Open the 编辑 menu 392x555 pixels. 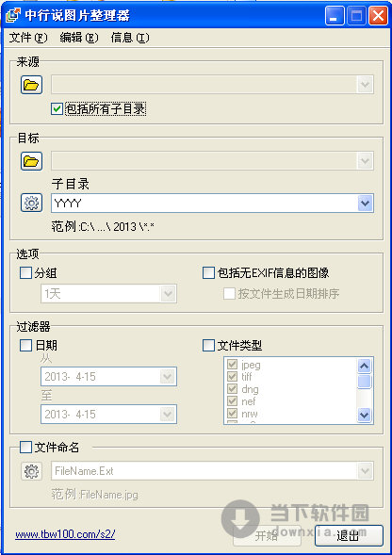click(x=79, y=38)
